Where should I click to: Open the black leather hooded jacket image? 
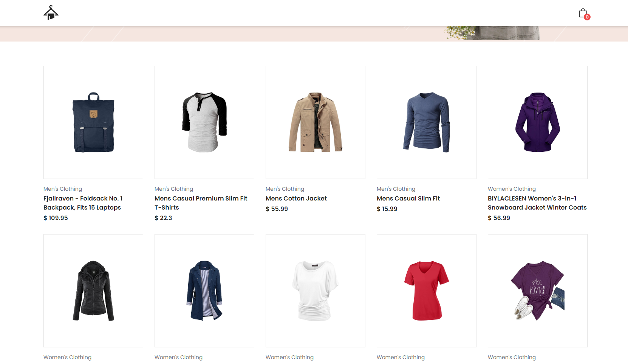93,291
